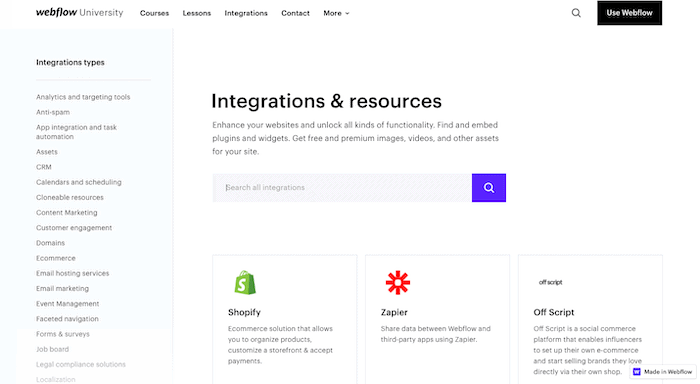Select Faceted navigation category
The height and width of the screenshot is (384, 700).
tap(67, 319)
